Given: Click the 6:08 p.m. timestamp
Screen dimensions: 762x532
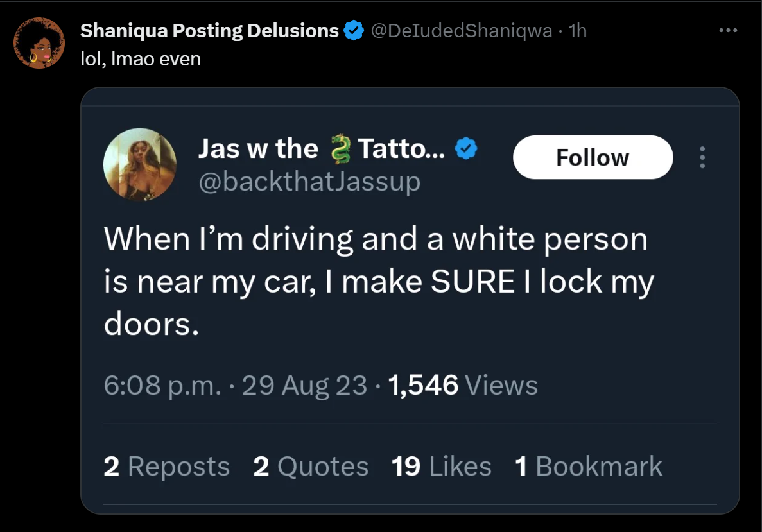Looking at the screenshot, I should click(x=162, y=385).
